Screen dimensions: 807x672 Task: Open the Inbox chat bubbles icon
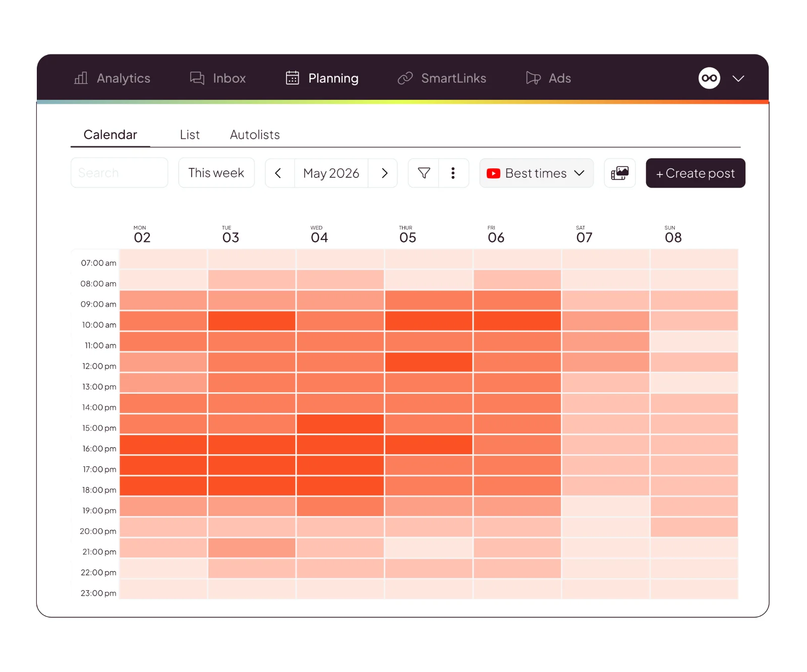(x=197, y=78)
